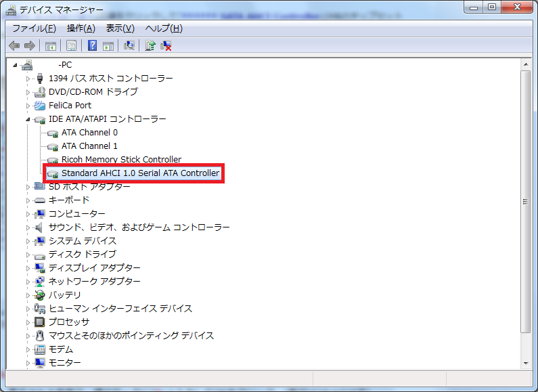Select the ヒューマン インターフェイス デバイス category
The image size is (538, 392).
point(120,309)
